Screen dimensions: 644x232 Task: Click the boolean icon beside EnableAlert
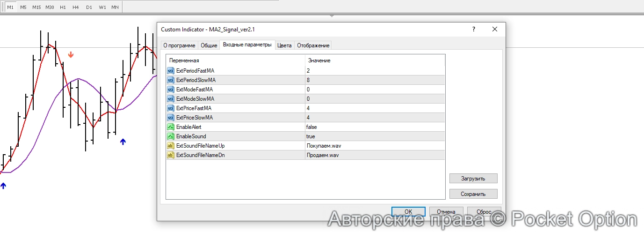click(x=170, y=127)
